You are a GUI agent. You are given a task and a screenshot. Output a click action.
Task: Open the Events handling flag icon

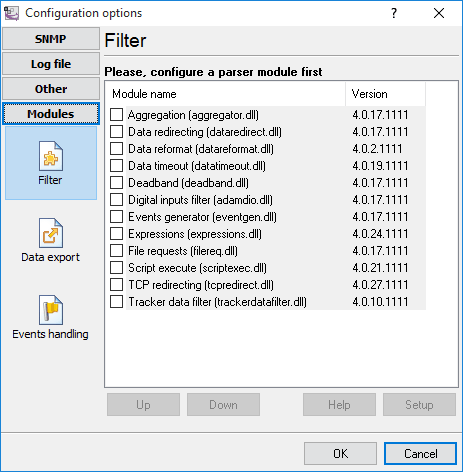click(51, 310)
